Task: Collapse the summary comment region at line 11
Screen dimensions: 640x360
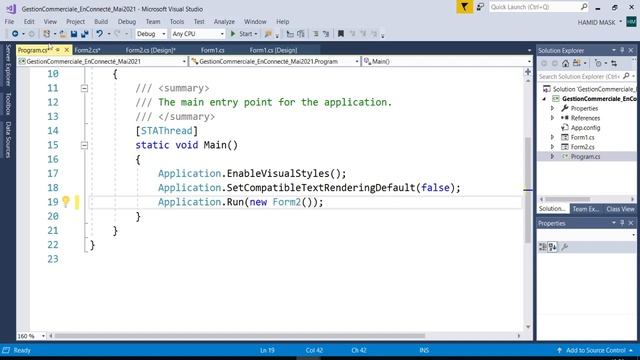Action: (84, 88)
